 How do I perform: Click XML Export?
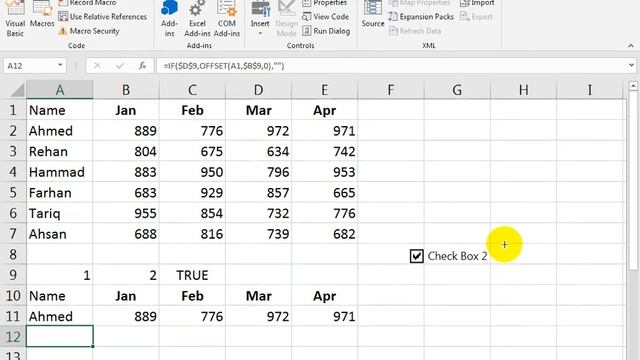click(x=476, y=17)
